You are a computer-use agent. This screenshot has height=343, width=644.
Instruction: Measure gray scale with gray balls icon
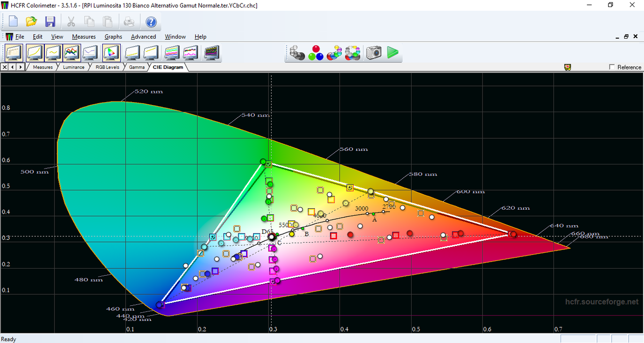(297, 52)
